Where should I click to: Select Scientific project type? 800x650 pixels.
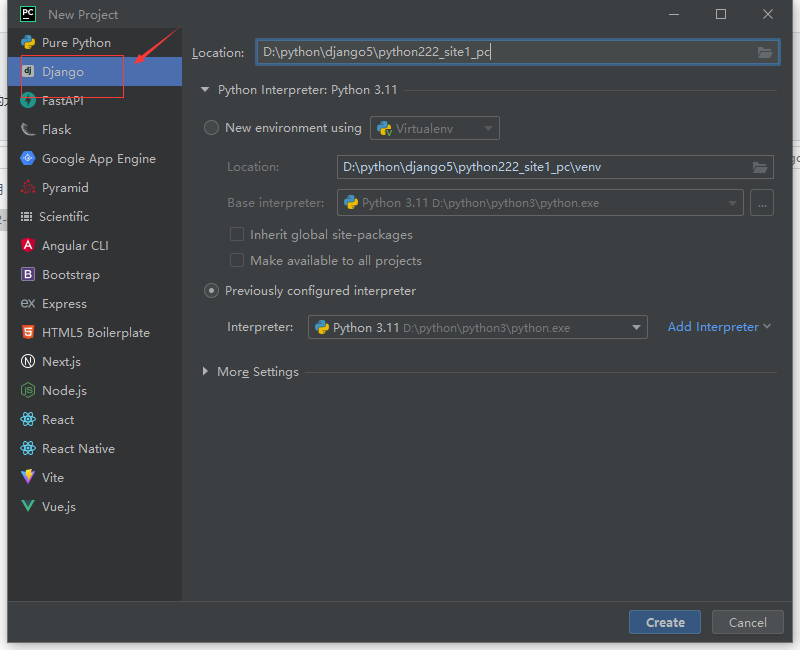click(x=95, y=216)
